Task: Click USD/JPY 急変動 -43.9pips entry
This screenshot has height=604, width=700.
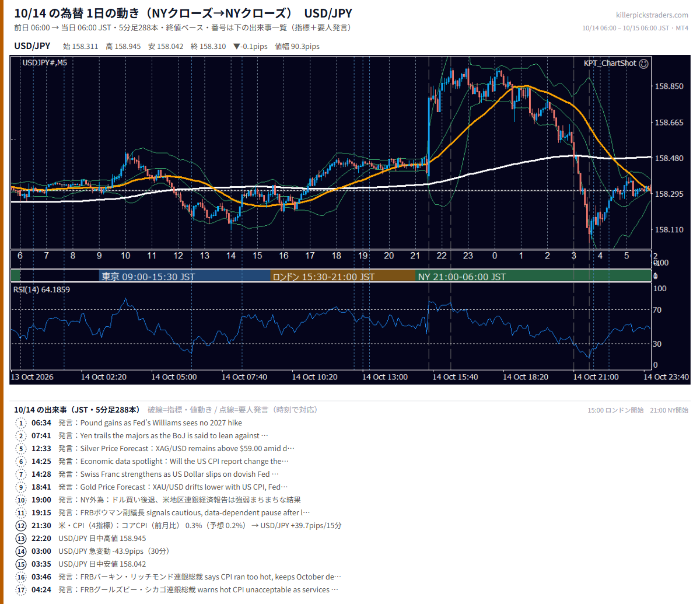Action: 114,551
